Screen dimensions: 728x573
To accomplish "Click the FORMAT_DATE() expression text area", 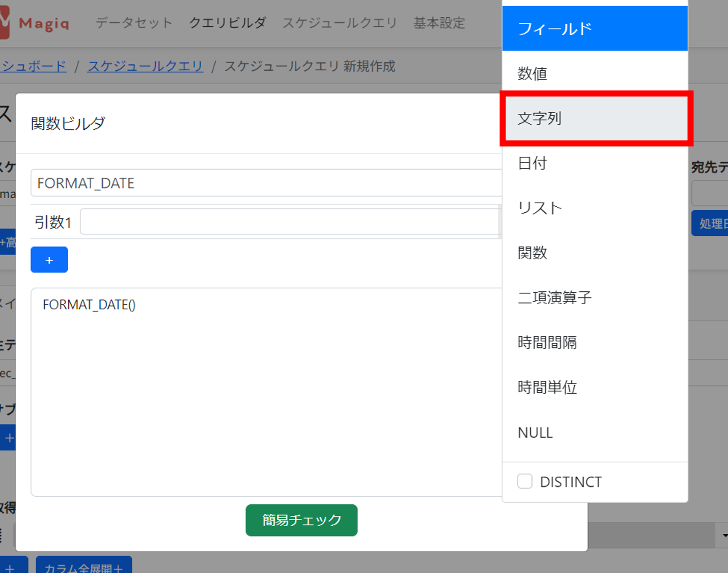I will pyautogui.click(x=266, y=392).
